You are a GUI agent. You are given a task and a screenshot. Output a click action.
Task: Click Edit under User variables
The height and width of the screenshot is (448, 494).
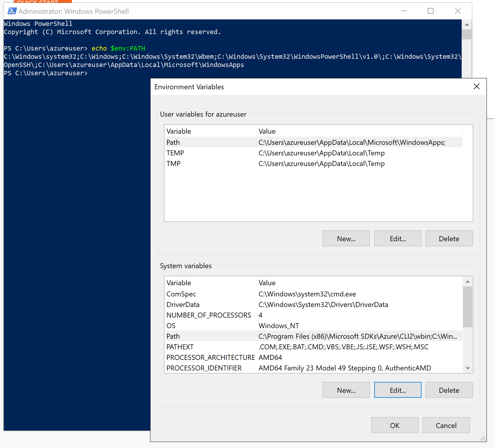tap(397, 238)
